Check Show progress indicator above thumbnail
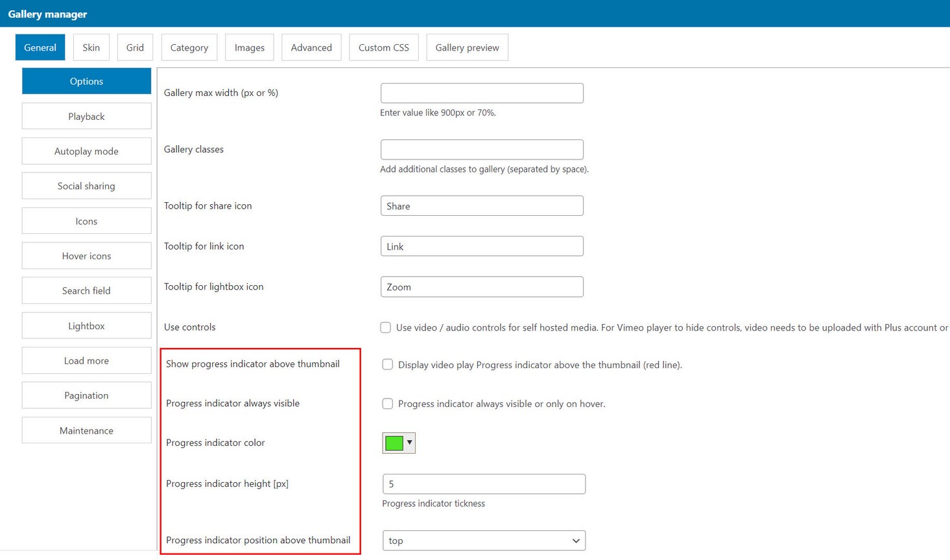950x560 pixels. (x=387, y=364)
